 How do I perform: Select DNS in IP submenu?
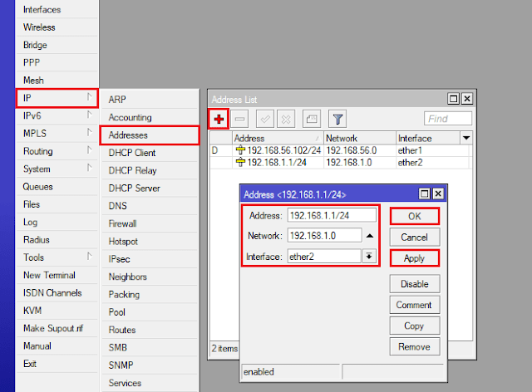click(x=150, y=206)
